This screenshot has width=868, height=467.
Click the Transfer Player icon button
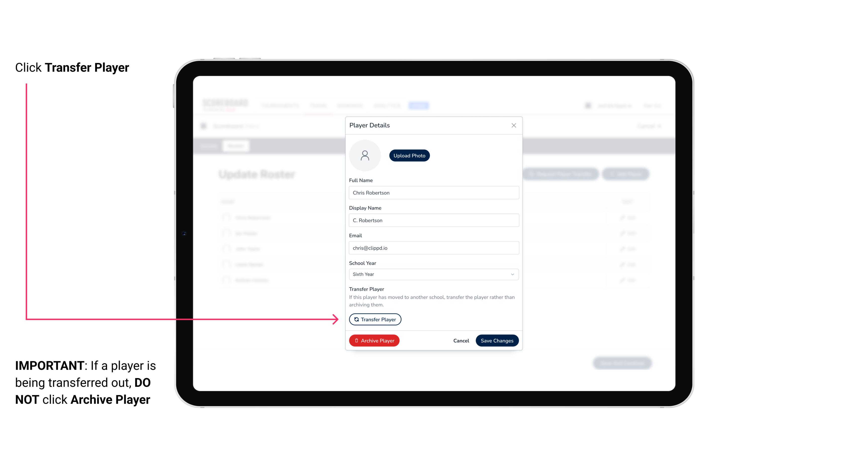point(375,319)
